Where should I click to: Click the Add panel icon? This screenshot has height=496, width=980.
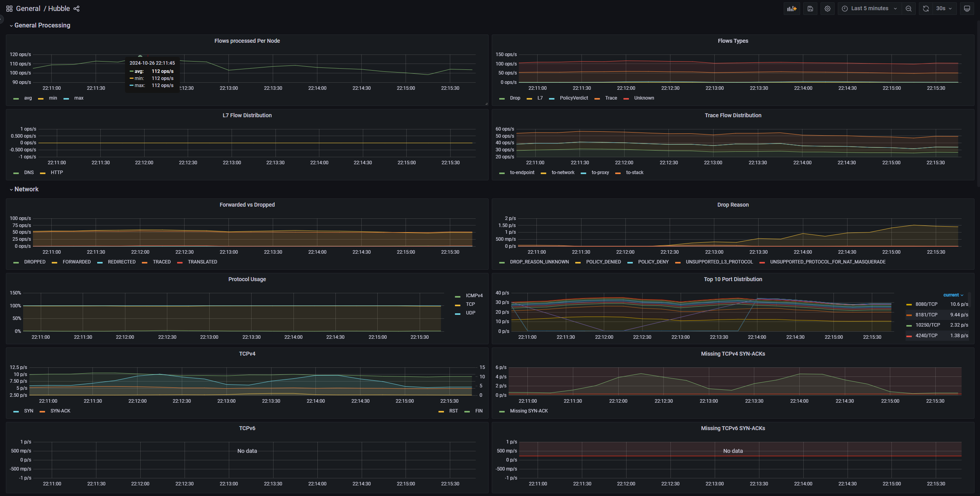click(x=792, y=9)
